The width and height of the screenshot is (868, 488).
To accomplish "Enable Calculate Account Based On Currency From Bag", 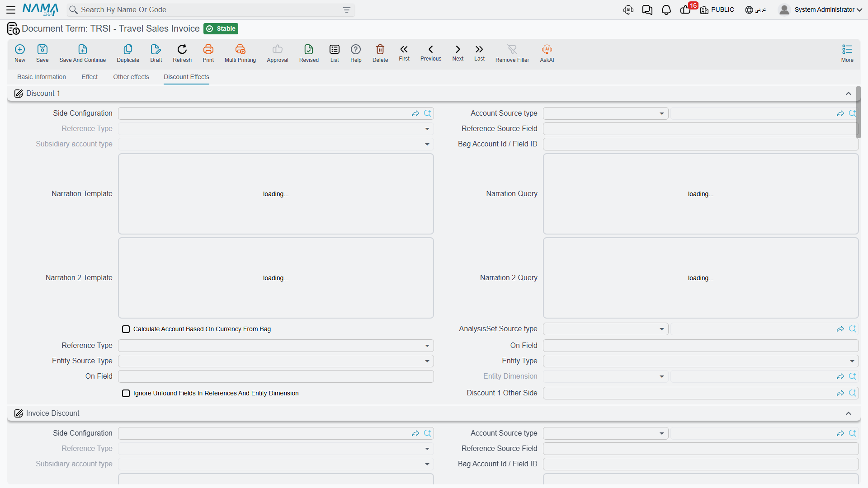I will pyautogui.click(x=126, y=329).
